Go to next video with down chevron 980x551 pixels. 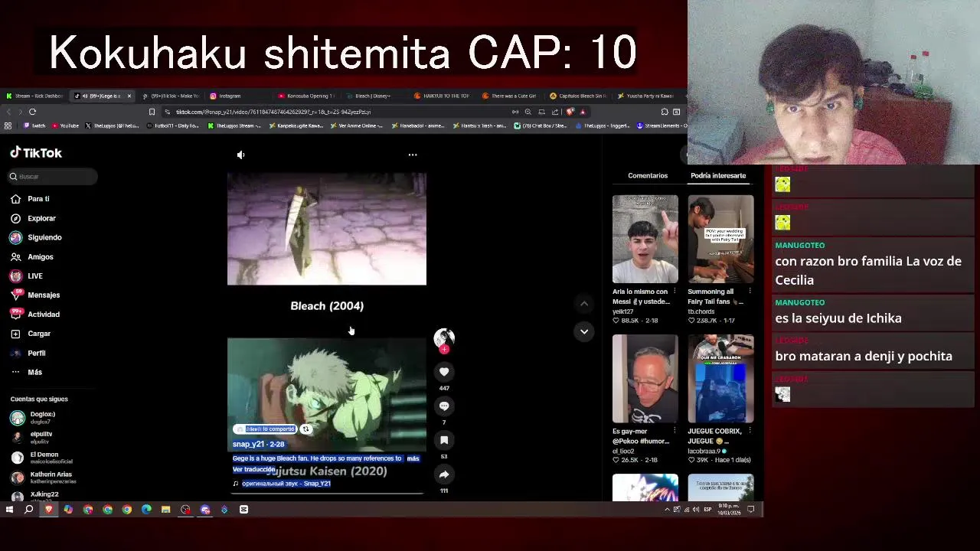[x=584, y=331]
